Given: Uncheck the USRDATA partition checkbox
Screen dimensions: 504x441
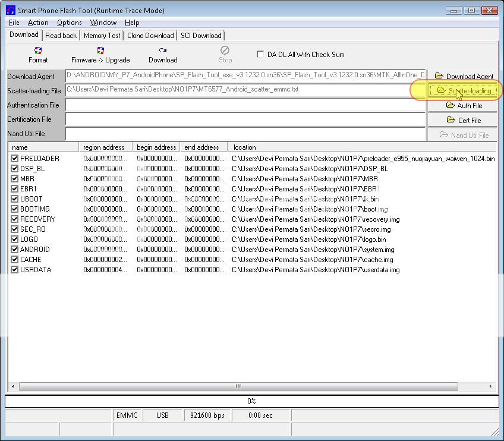Looking at the screenshot, I should (15, 270).
